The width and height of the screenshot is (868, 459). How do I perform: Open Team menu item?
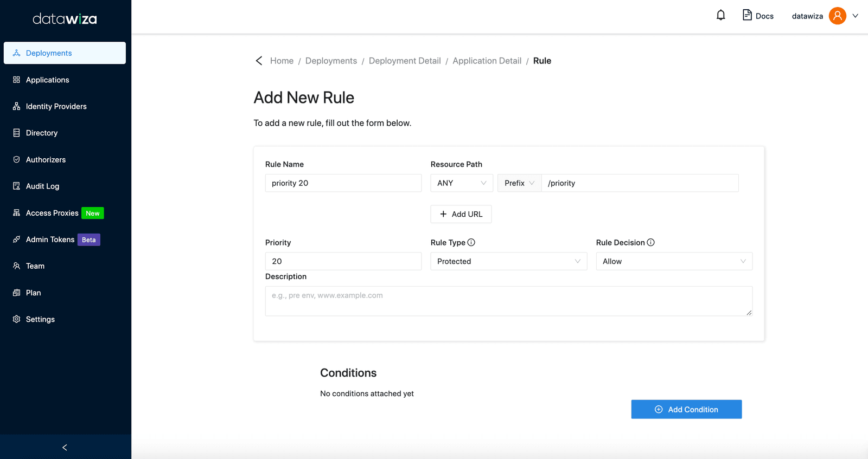(x=65, y=266)
